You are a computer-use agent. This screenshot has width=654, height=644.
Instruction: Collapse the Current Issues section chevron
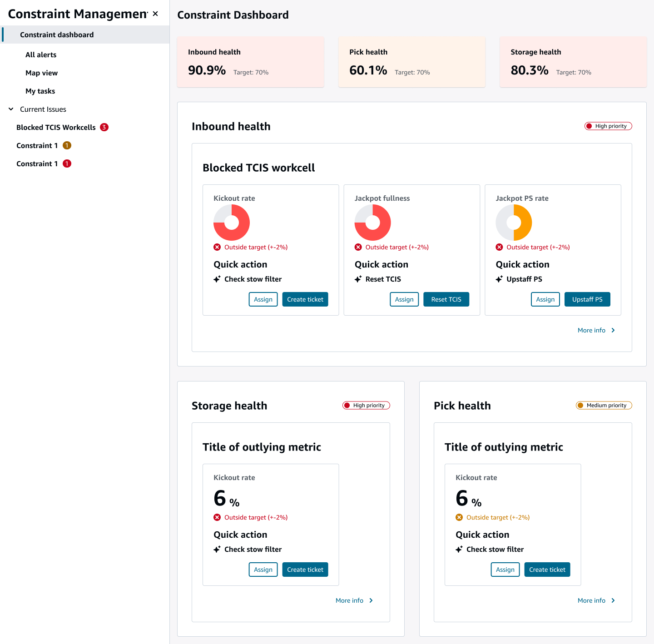pos(11,109)
